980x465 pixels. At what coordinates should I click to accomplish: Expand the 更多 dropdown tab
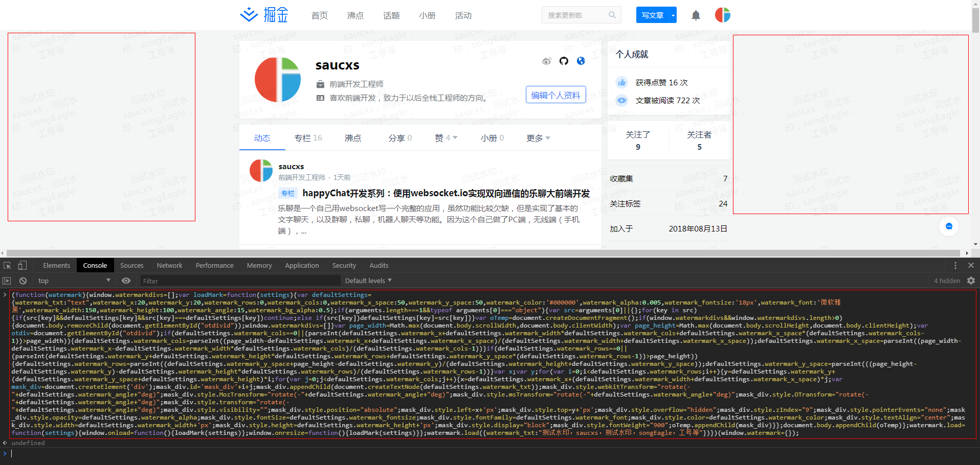(x=539, y=138)
